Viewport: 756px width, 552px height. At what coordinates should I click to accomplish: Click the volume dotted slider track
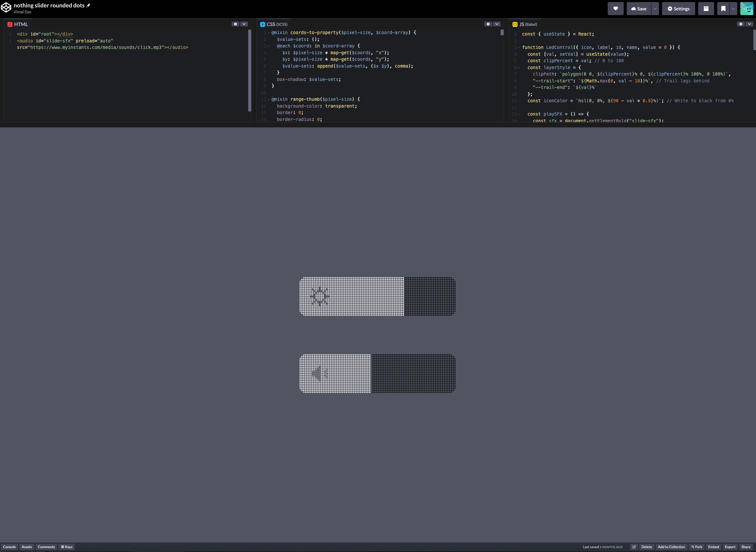pos(377,373)
